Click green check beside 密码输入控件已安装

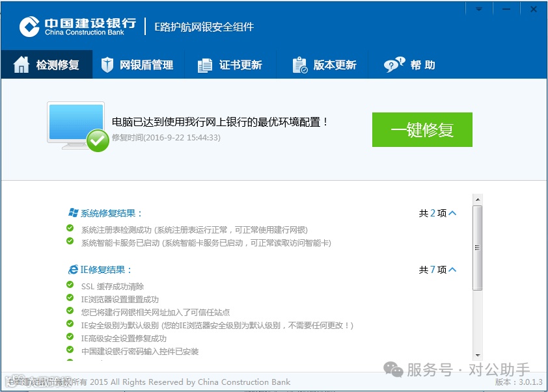[70, 349]
